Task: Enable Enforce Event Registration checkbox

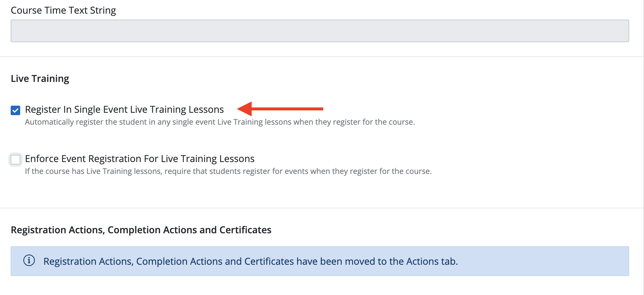Action: pyautogui.click(x=15, y=160)
